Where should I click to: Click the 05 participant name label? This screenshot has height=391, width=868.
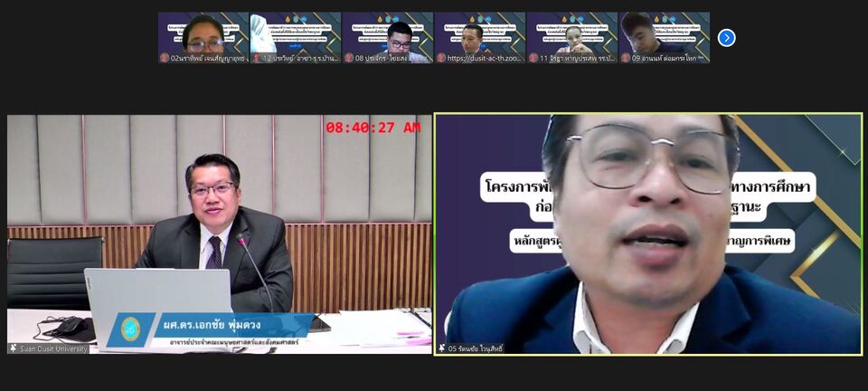pos(476,348)
